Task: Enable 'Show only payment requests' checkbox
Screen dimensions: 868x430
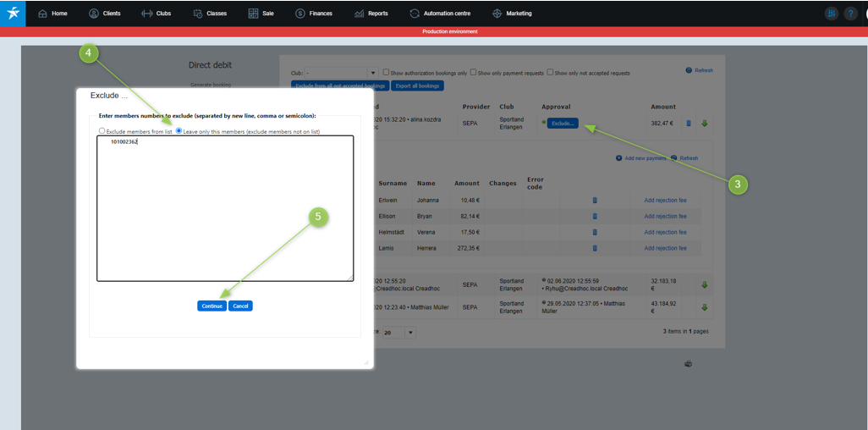Action: [x=473, y=73]
